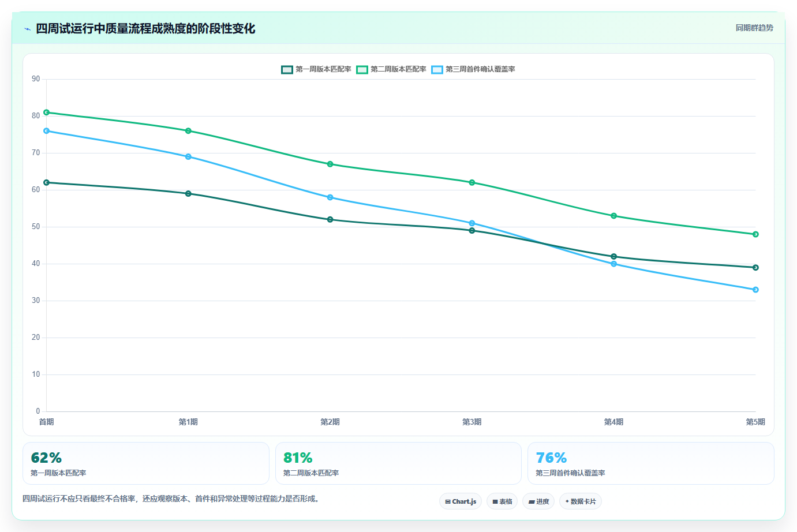This screenshot has height=532, width=797.
Task: Click the 第4期 x-axis label
Action: click(x=613, y=422)
